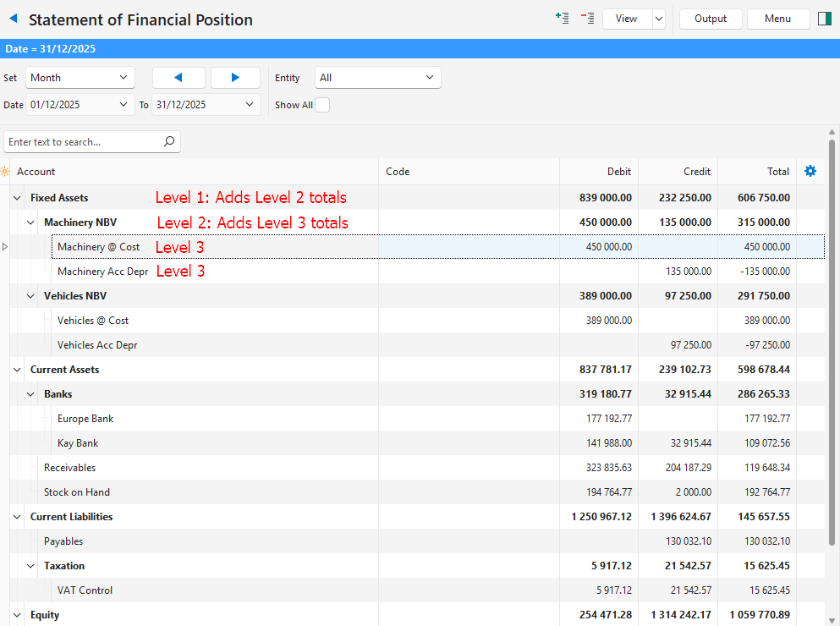Open column settings via the blue gear icon
Viewport: 840px width, 626px height.
[x=810, y=171]
